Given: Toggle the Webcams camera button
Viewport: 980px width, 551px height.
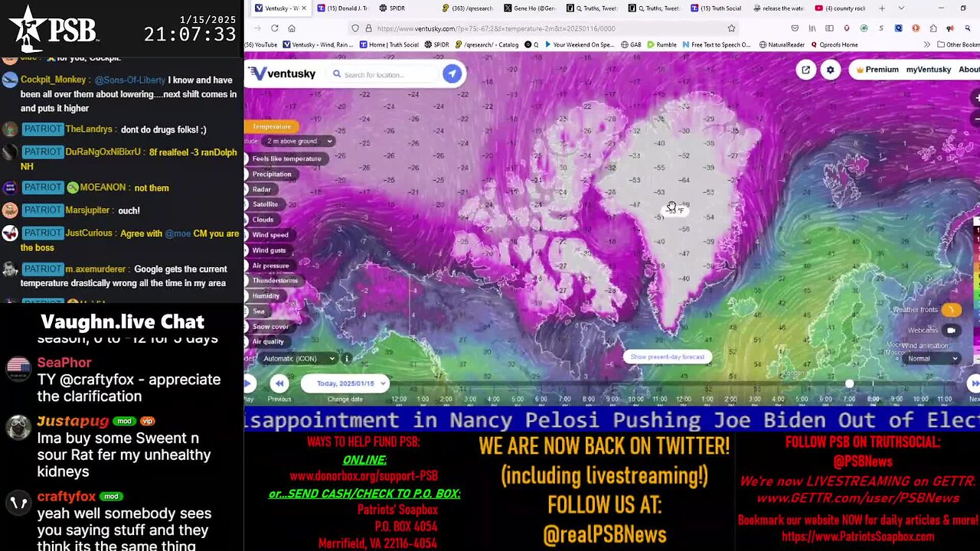Looking at the screenshot, I should click(x=952, y=331).
